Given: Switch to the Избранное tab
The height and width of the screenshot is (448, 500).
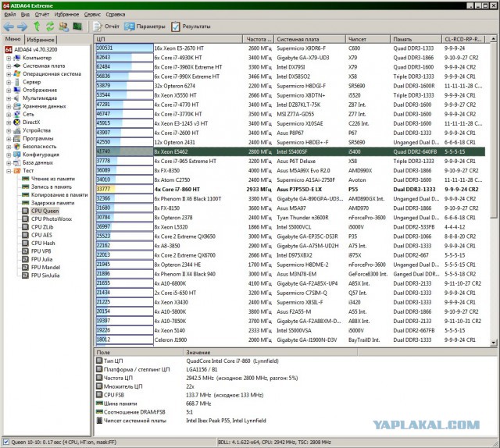Looking at the screenshot, I should coord(40,39).
